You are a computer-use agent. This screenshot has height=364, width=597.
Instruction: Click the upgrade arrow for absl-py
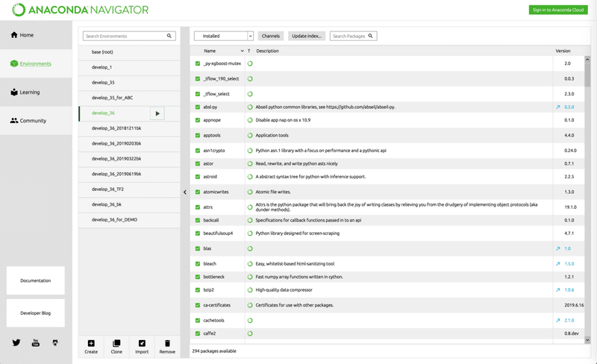pyautogui.click(x=557, y=107)
